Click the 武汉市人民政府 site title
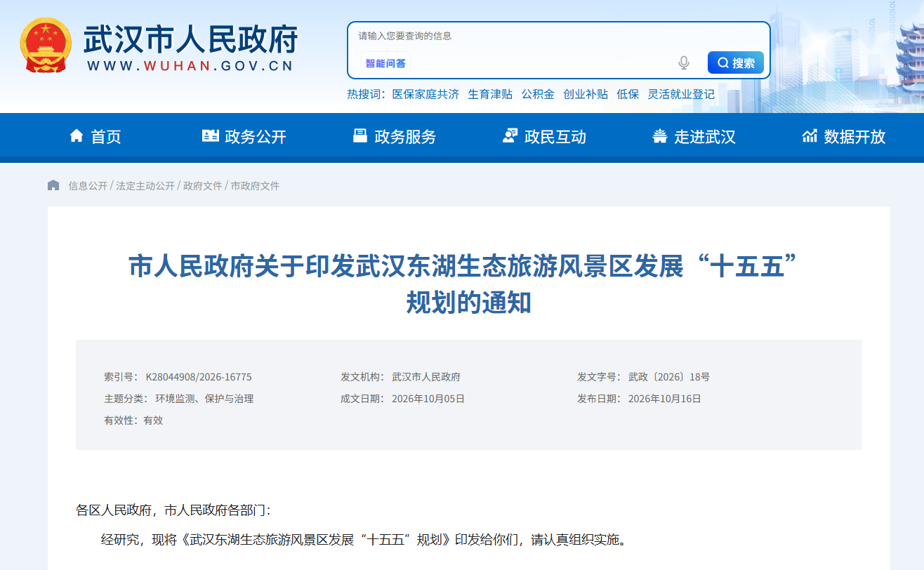The image size is (924, 570). coord(191,39)
